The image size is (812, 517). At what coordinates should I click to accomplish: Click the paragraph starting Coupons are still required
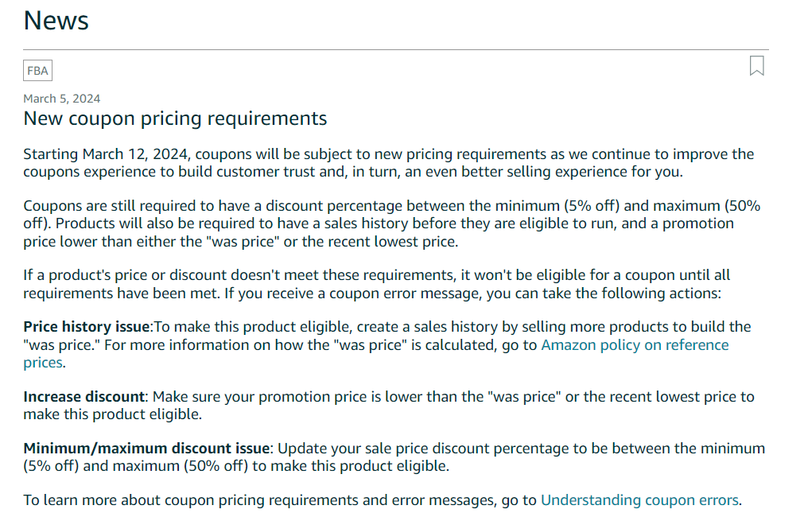click(x=391, y=224)
